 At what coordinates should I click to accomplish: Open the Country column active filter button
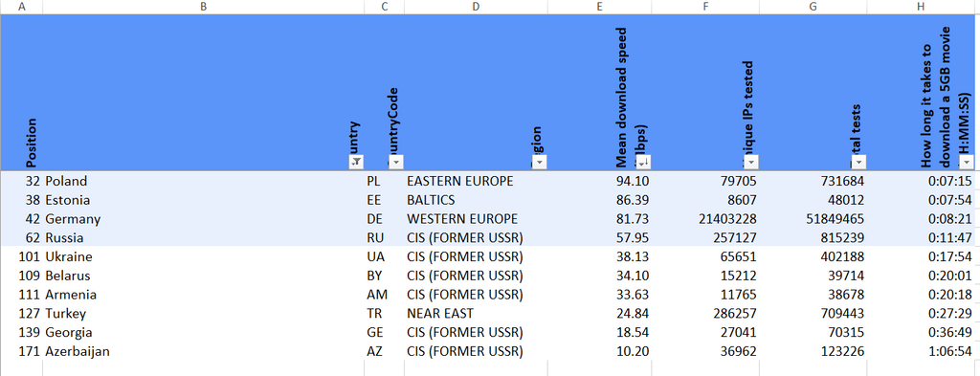(356, 162)
